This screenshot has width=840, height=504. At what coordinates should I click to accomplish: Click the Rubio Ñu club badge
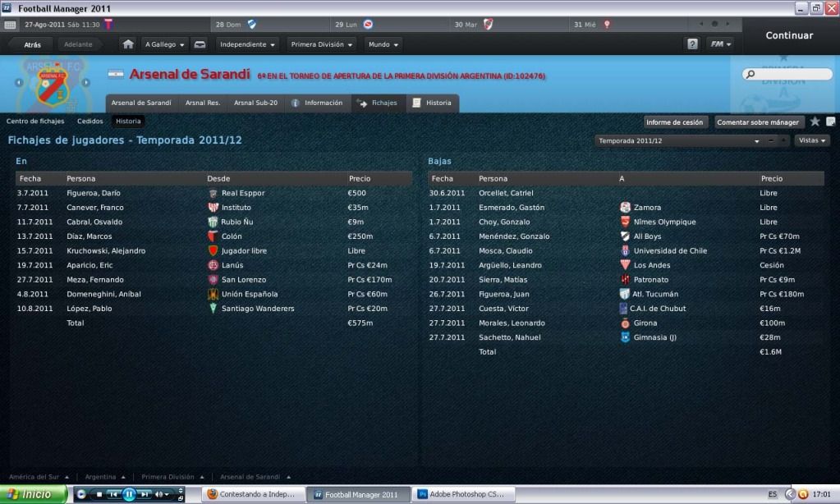click(x=213, y=222)
